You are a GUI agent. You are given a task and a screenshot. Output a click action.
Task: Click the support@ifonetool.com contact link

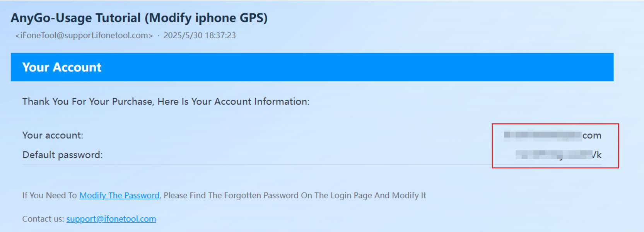click(x=111, y=219)
